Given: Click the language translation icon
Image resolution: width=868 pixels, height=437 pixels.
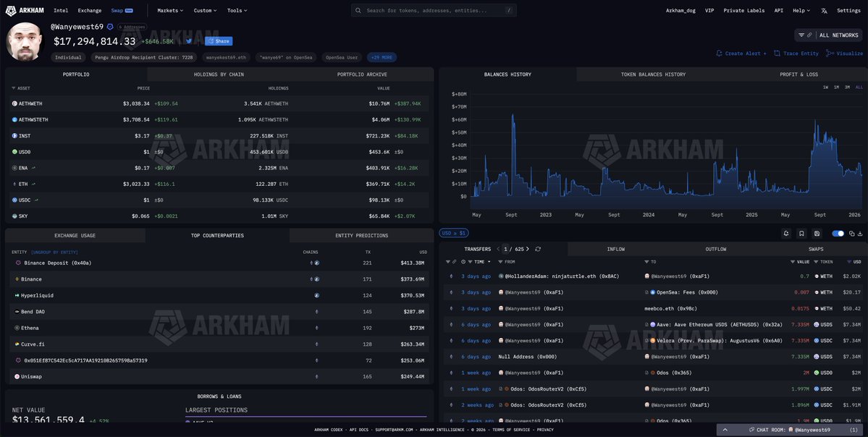Looking at the screenshot, I should pos(824,11).
